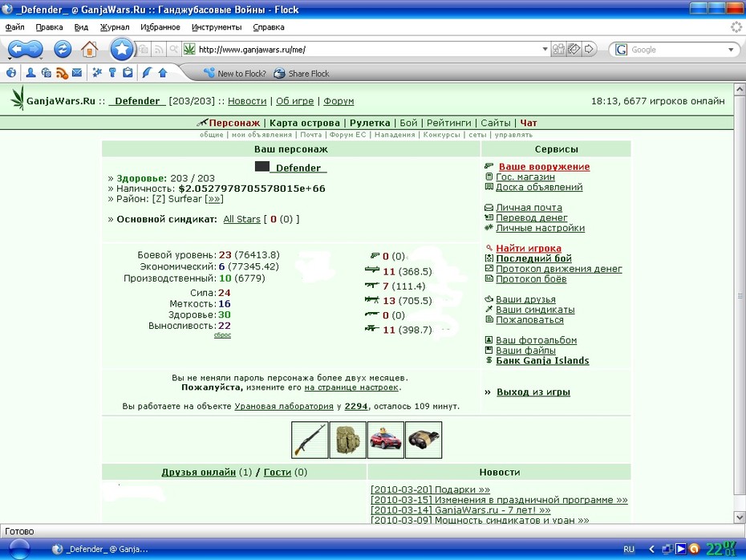Open the Правка menu
Image resolution: width=746 pixels, height=560 pixels.
click(49, 27)
